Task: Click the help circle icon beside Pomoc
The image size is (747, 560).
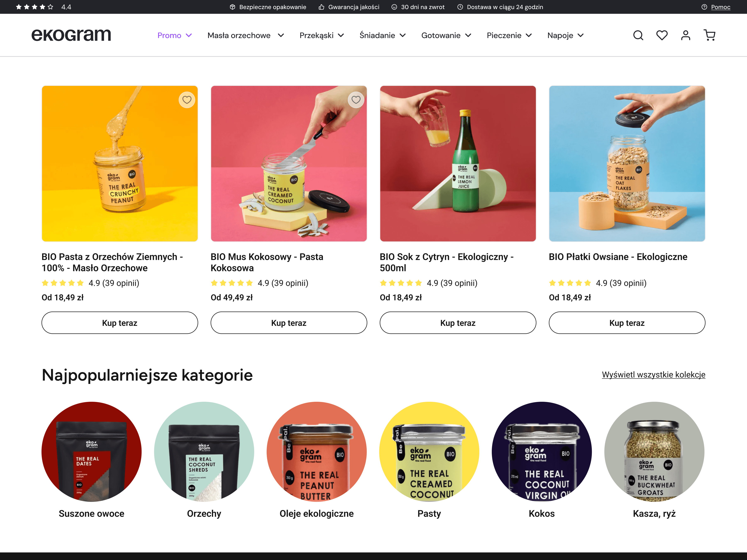Action: tap(704, 7)
